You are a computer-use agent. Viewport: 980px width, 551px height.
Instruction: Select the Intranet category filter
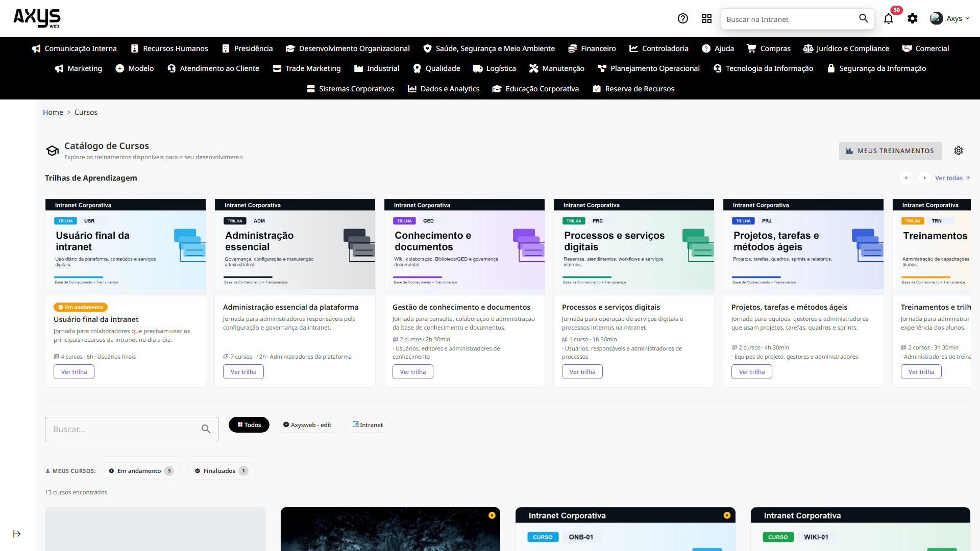coord(367,425)
